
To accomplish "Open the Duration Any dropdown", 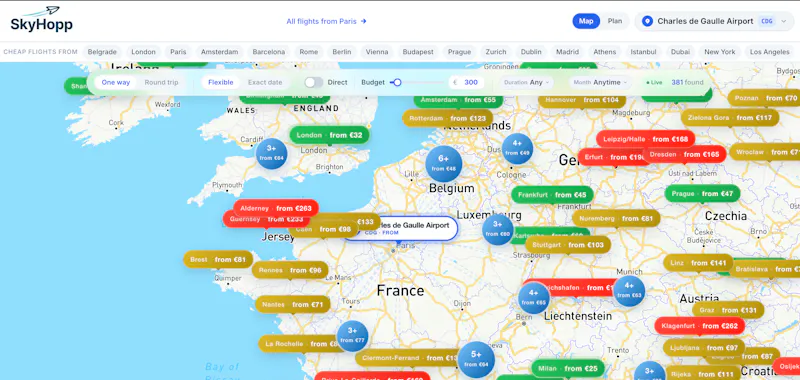I will [527, 82].
